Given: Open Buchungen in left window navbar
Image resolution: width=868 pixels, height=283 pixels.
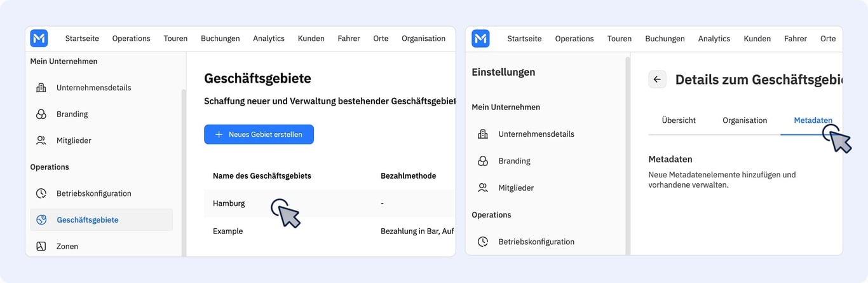Looking at the screenshot, I should point(220,38).
